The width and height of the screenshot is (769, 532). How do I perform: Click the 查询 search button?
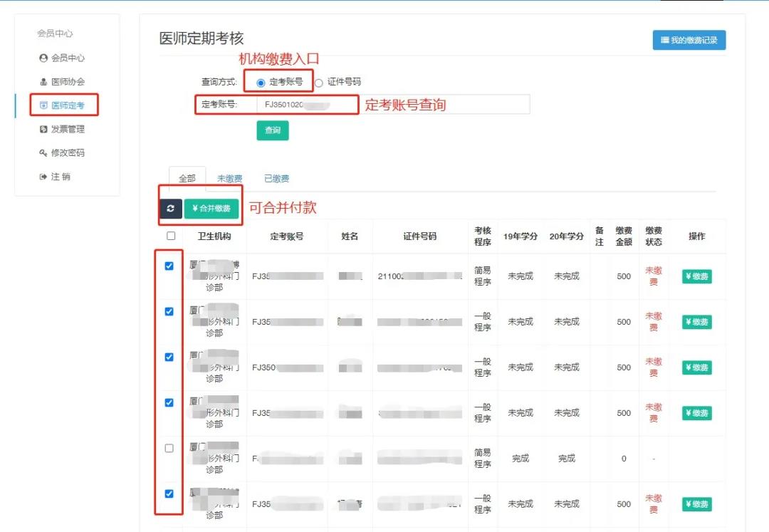[x=272, y=130]
